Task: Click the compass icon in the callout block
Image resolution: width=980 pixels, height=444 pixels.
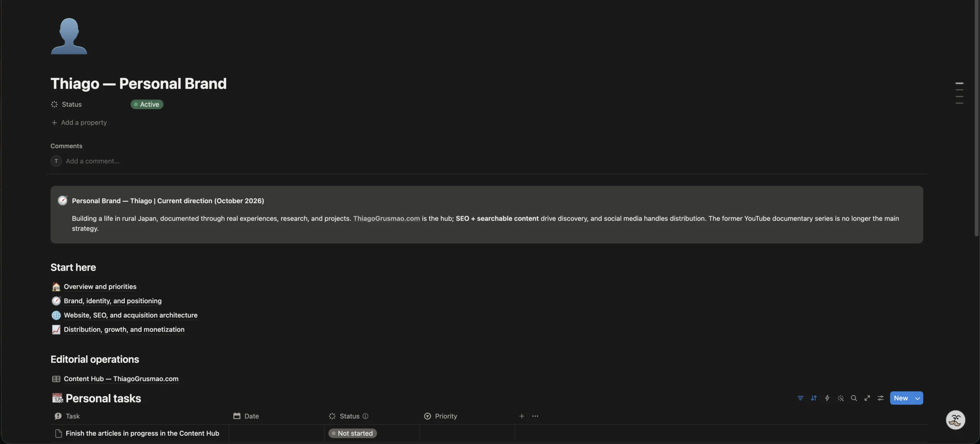Action: [62, 201]
